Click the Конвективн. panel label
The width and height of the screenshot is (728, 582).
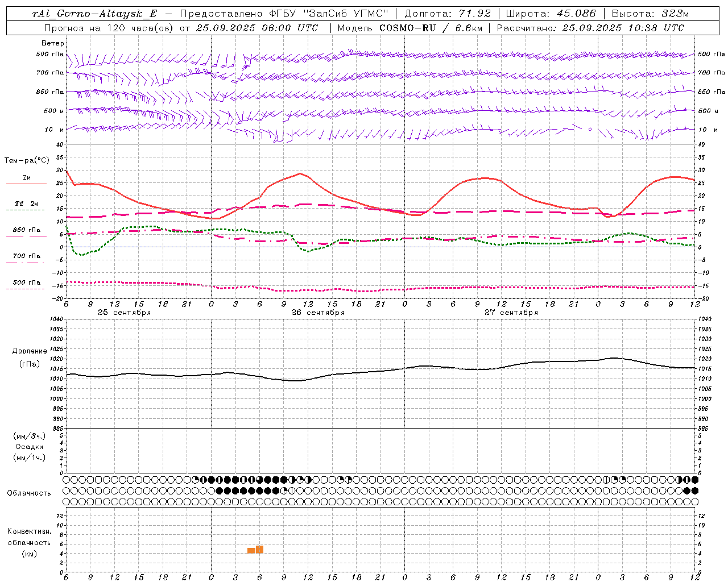pos(29,531)
